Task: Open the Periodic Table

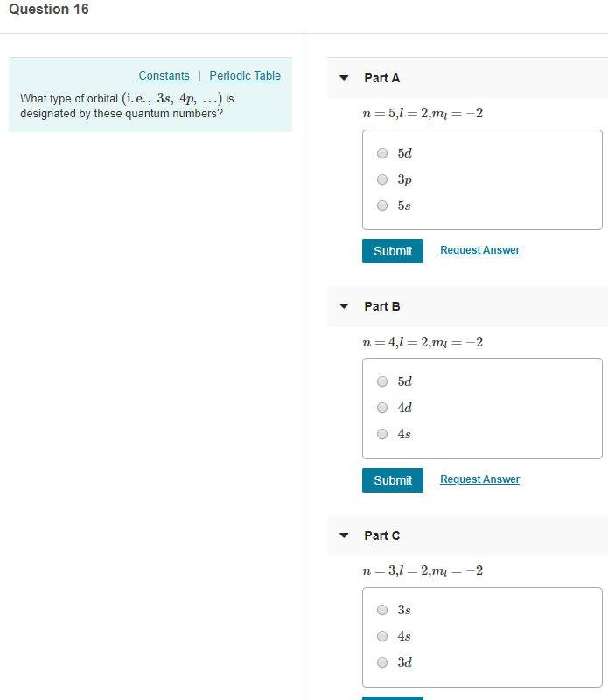Action: click(x=244, y=75)
